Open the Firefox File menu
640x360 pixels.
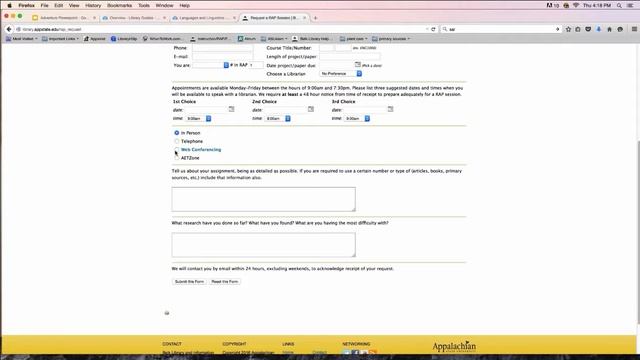44,5
